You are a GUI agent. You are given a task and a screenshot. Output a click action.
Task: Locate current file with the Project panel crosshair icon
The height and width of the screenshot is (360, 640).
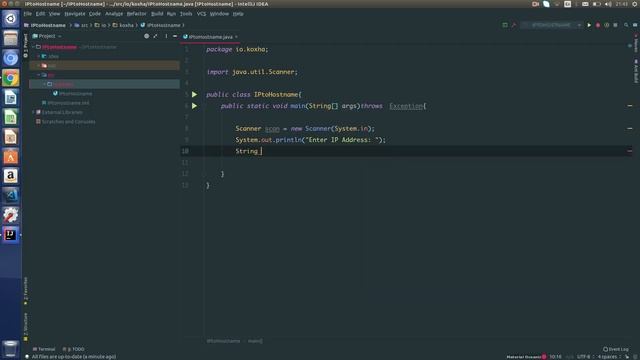(147, 36)
